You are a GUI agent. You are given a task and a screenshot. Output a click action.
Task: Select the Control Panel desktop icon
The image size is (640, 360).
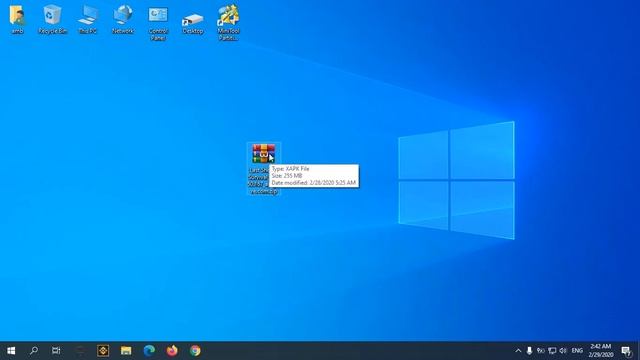click(x=158, y=23)
